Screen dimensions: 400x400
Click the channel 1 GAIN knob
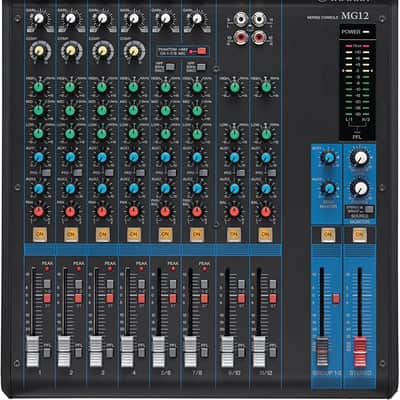[40, 18]
